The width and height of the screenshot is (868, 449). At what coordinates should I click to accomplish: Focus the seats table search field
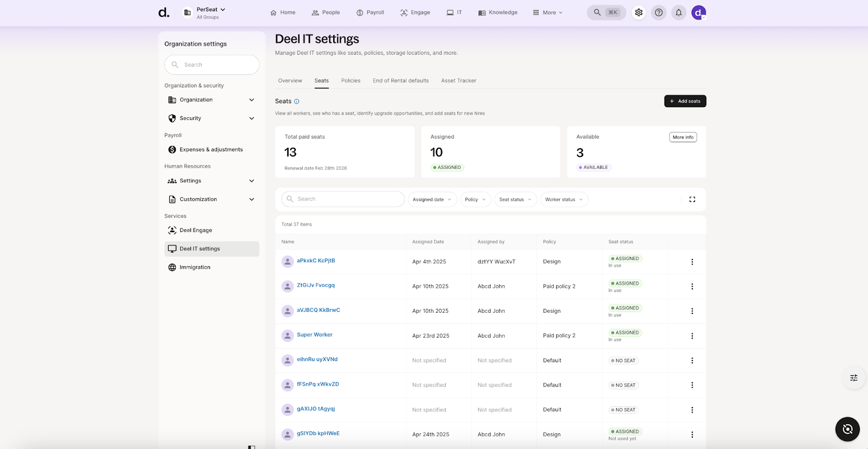pyautogui.click(x=343, y=199)
